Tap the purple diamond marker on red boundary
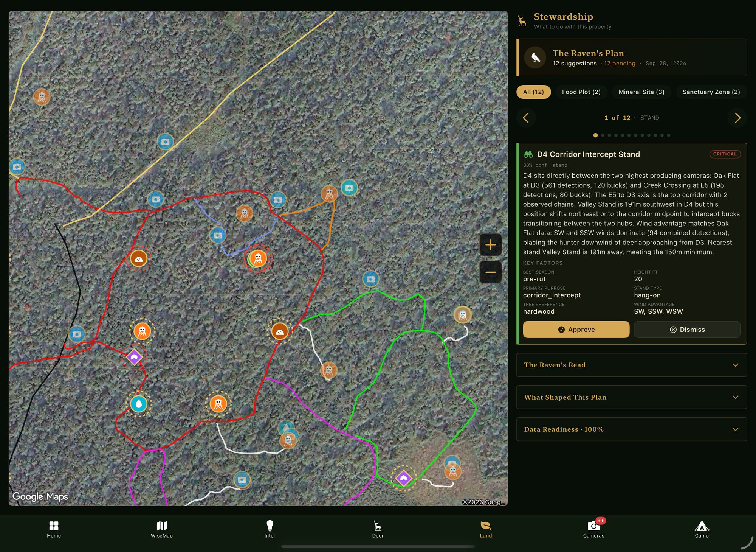The height and width of the screenshot is (552, 756). pos(134,357)
